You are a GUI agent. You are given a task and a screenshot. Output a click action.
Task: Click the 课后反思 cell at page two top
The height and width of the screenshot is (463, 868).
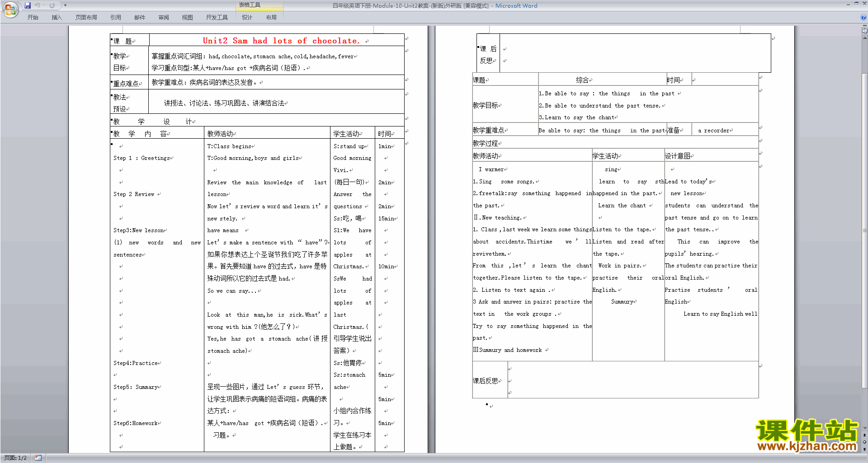pyautogui.click(x=488, y=55)
